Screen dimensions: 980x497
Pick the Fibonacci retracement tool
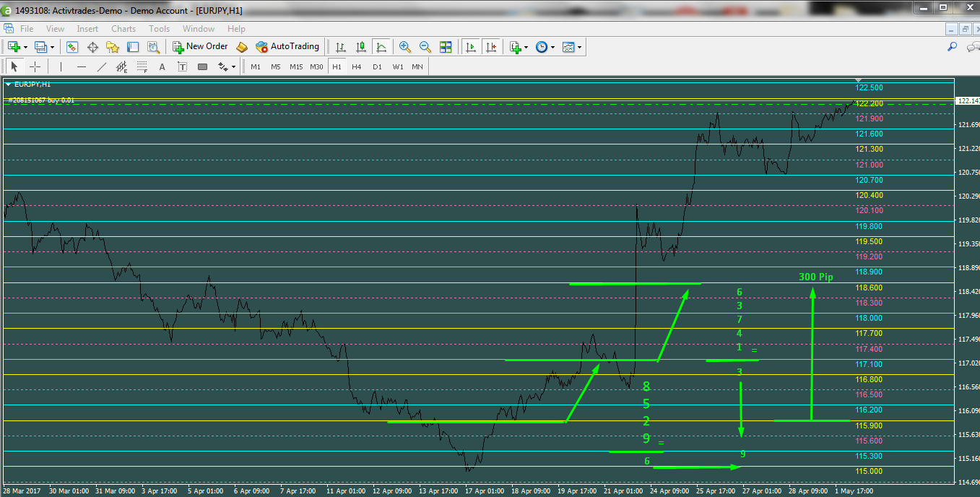(x=142, y=67)
